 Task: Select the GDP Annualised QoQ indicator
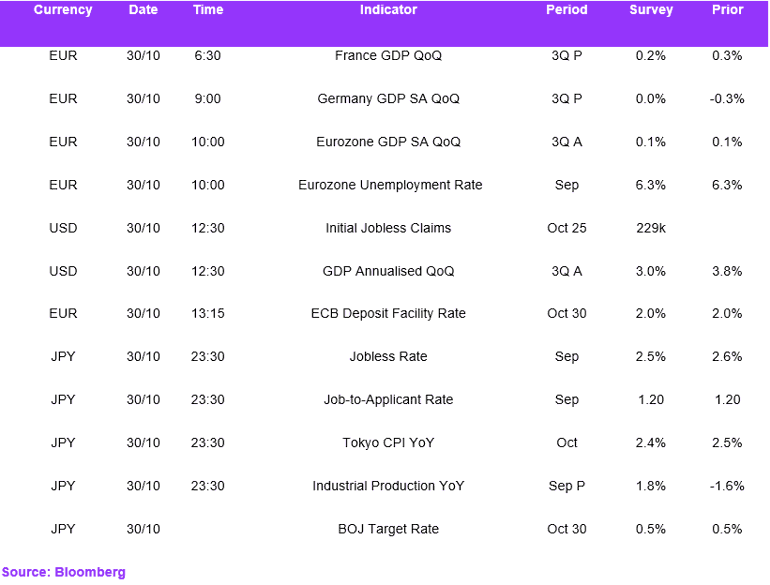click(x=388, y=271)
